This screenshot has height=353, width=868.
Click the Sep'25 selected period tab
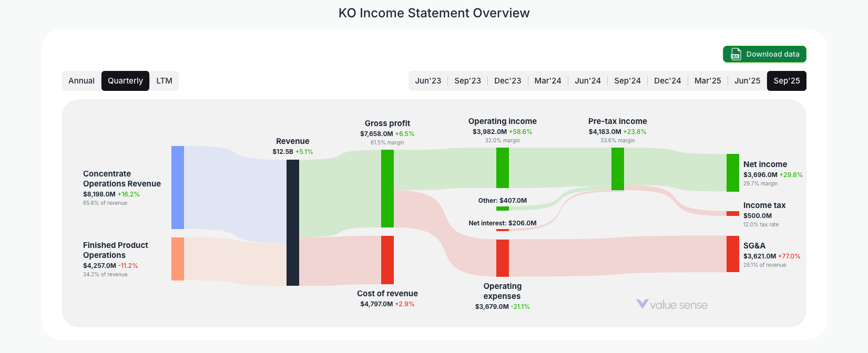[787, 80]
